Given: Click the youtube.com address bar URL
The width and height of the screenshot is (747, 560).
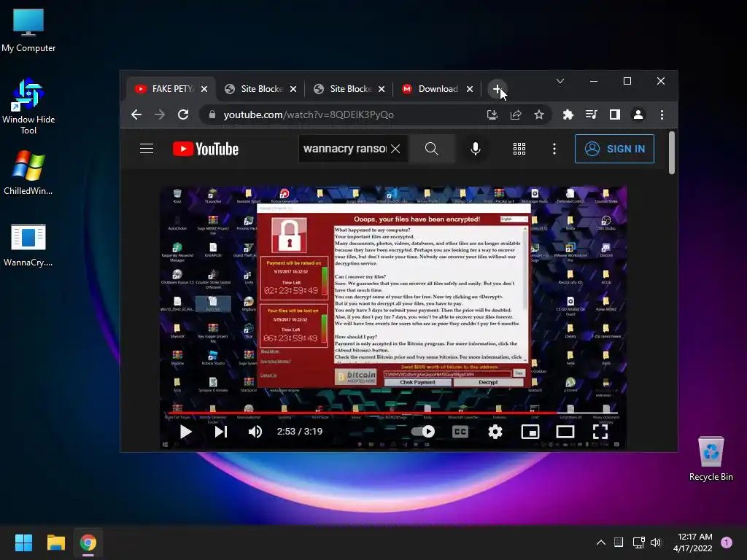Looking at the screenshot, I should [309, 114].
